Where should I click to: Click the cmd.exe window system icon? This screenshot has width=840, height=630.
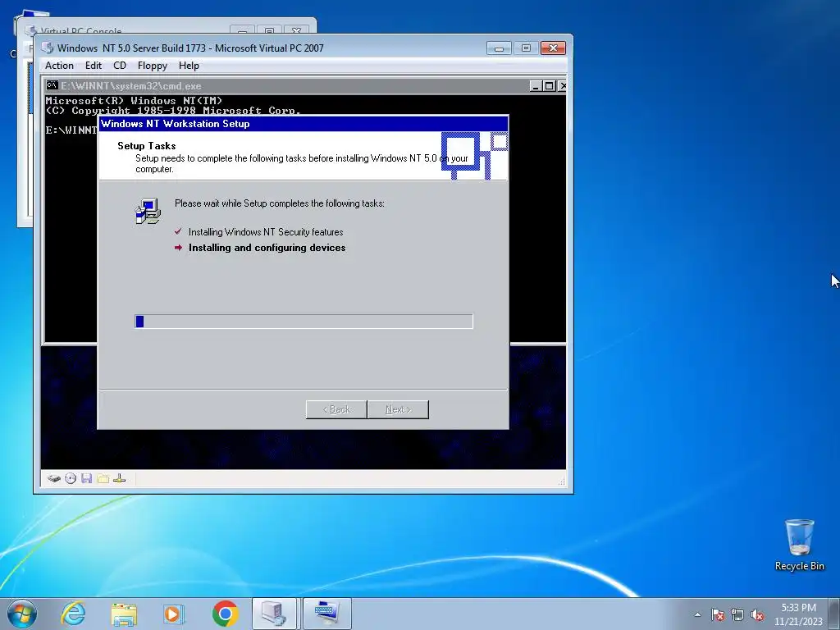[x=52, y=85]
